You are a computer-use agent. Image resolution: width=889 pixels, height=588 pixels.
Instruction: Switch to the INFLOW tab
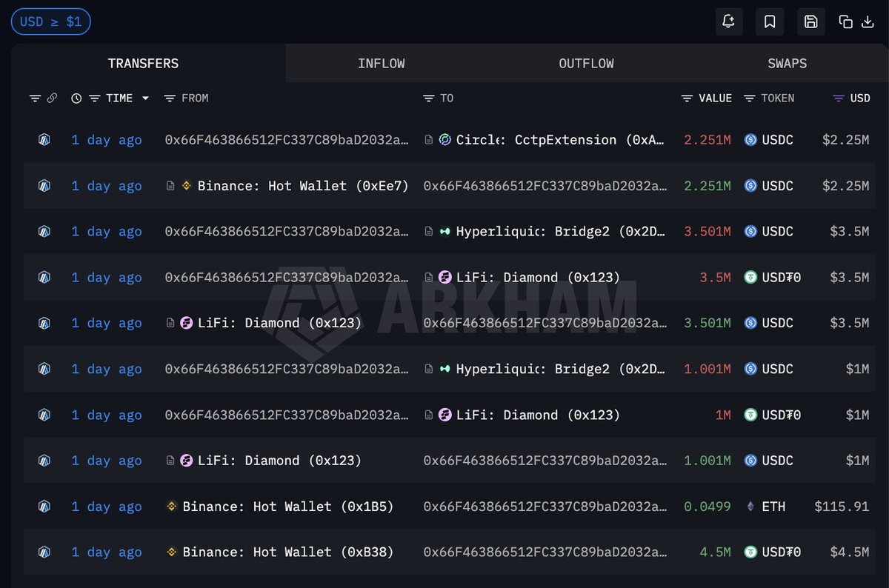coord(381,64)
